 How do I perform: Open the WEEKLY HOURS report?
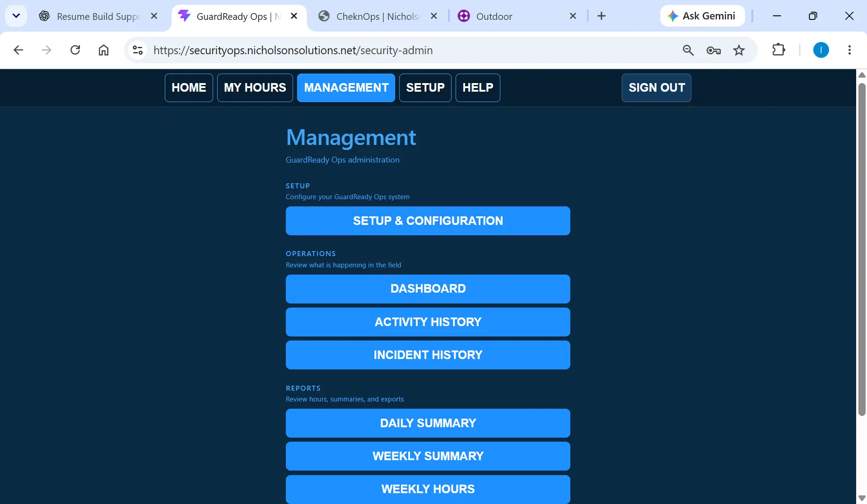(x=428, y=489)
